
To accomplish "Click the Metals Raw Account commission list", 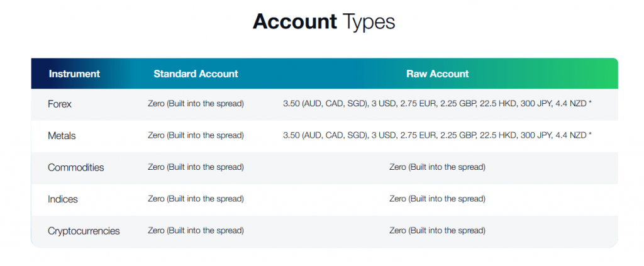I will click(x=434, y=135).
